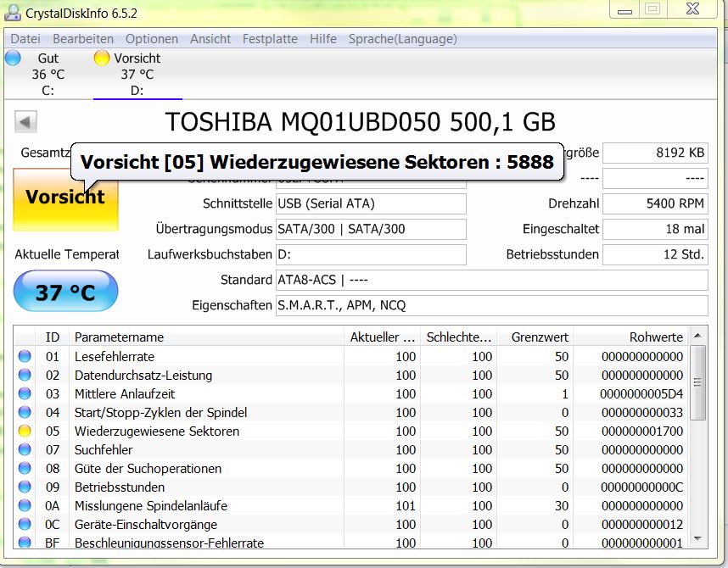Open the Festplatte menu
This screenshot has height=568, width=728.
[x=270, y=39]
